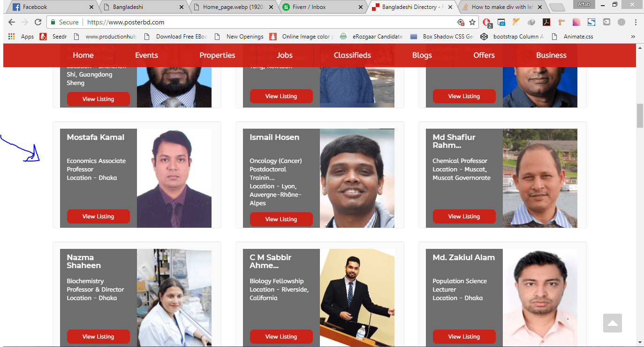Show more bookmarks with the double chevron

tap(633, 37)
